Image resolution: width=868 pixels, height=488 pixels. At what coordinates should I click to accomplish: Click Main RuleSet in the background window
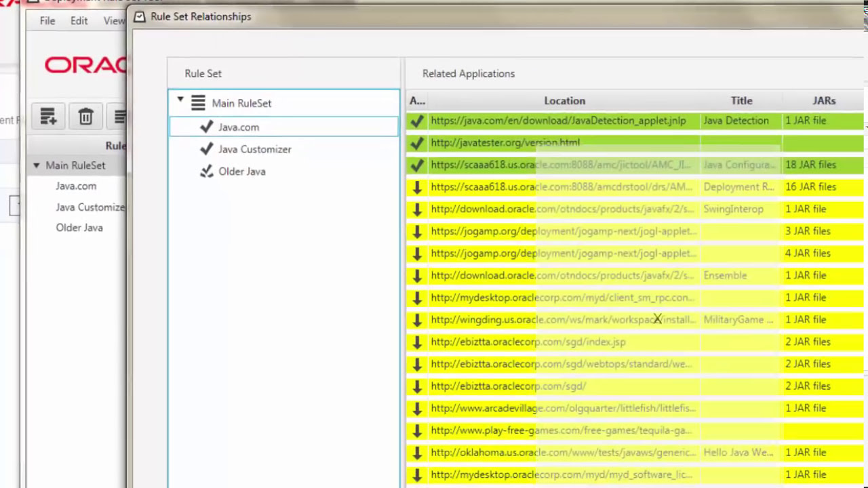[75, 165]
